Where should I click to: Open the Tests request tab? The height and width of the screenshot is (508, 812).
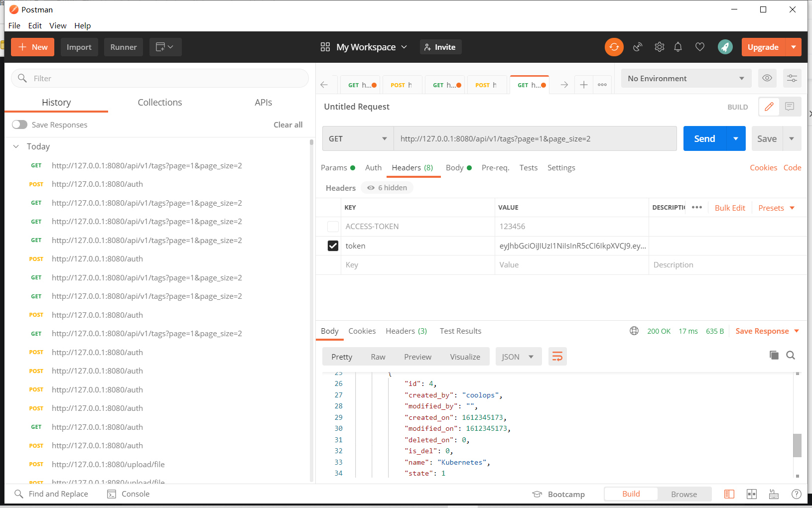click(x=529, y=168)
